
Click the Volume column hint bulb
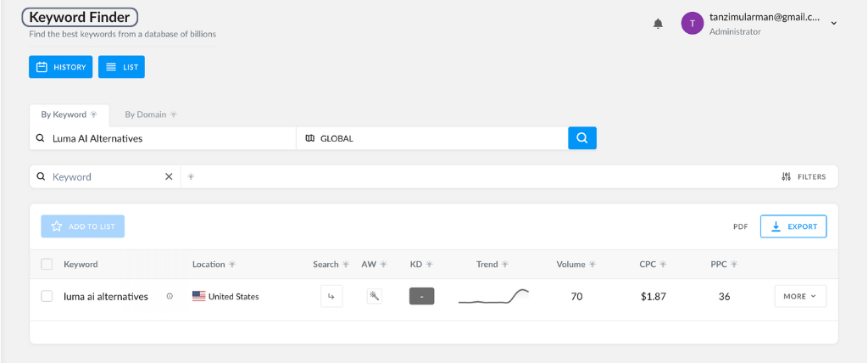(593, 265)
